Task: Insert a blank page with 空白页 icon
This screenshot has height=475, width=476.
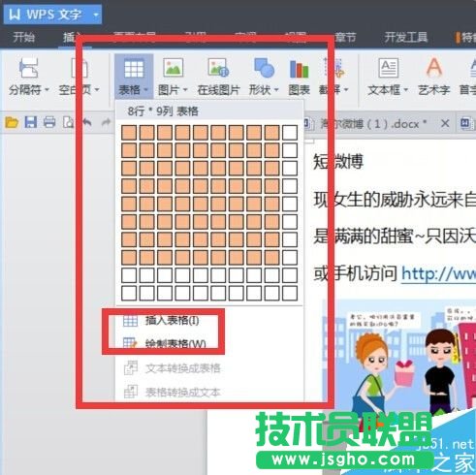Action: point(79,68)
